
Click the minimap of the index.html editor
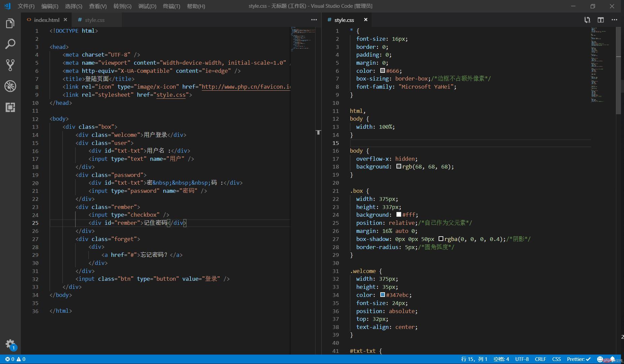(303, 39)
